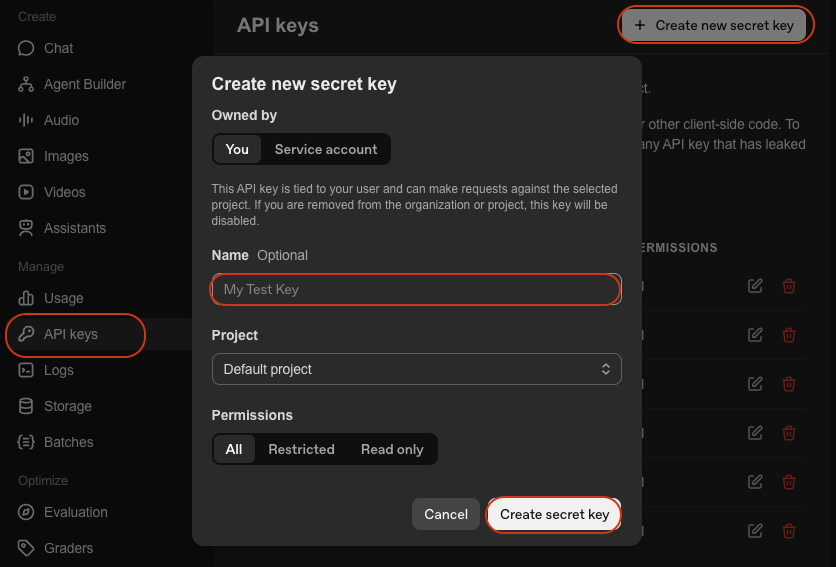Viewport: 836px width, 567px height.
Task: Click the Project field label
Action: click(x=235, y=336)
